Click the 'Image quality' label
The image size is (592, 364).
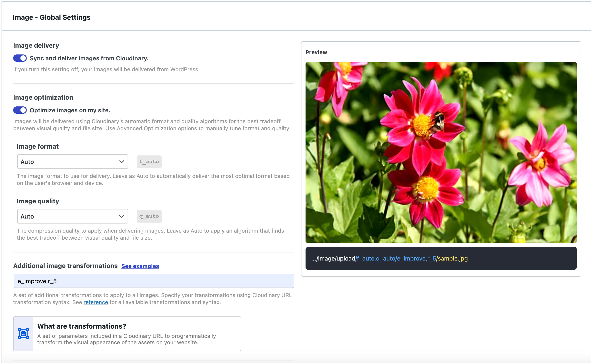(38, 201)
